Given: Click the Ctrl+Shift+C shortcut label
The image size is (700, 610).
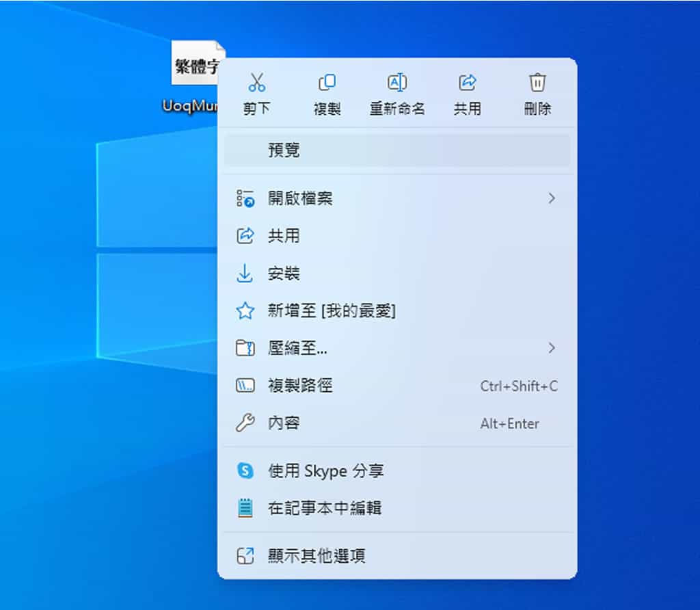Looking at the screenshot, I should [x=519, y=386].
